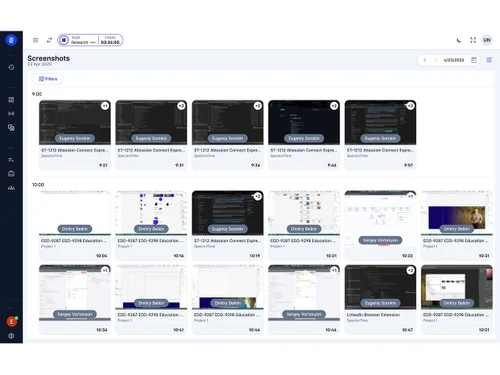This screenshot has height=375, width=500.
Task: Click the +2 badge on the 9:46 screenshot
Action: click(334, 106)
